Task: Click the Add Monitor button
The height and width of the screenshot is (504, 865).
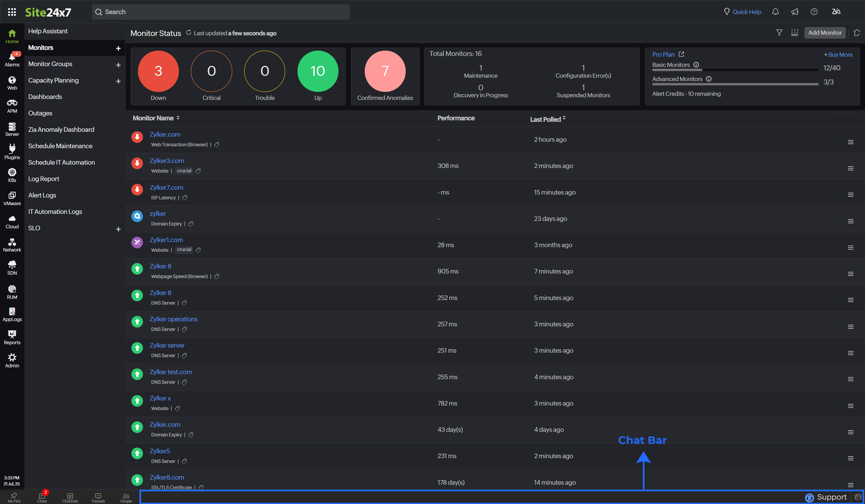Action: [824, 33]
